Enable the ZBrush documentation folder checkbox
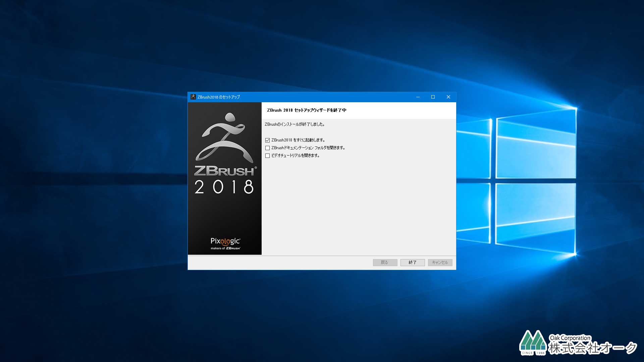This screenshot has height=362, width=644. 267,148
